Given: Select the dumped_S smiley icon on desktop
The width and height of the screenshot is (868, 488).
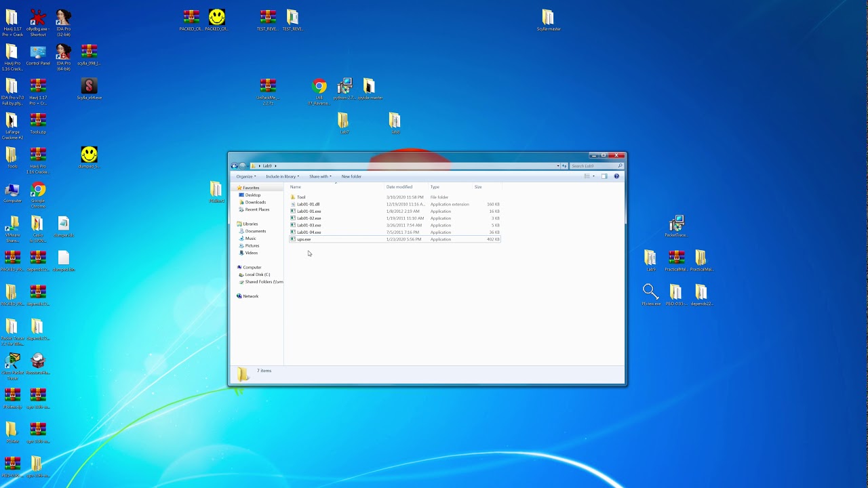Looking at the screenshot, I should (x=89, y=157).
